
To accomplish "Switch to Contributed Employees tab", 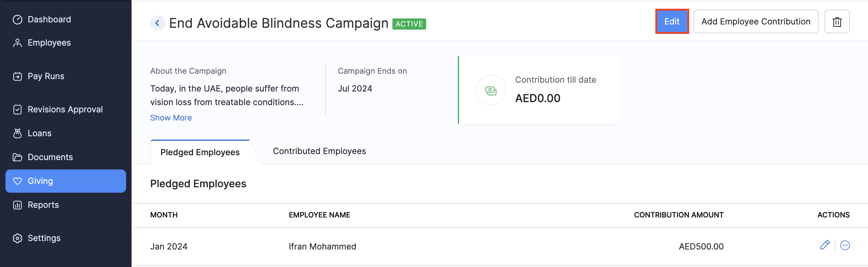I will (319, 151).
